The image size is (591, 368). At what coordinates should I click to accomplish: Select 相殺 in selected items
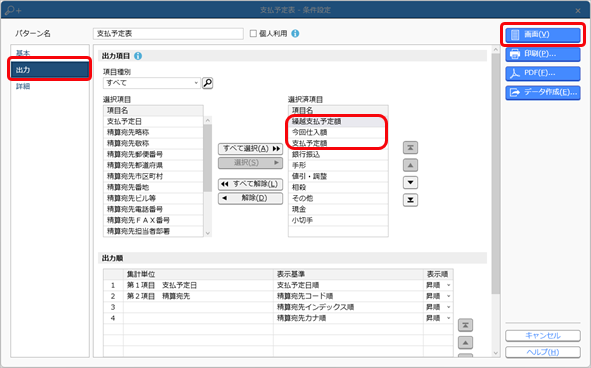[338, 187]
